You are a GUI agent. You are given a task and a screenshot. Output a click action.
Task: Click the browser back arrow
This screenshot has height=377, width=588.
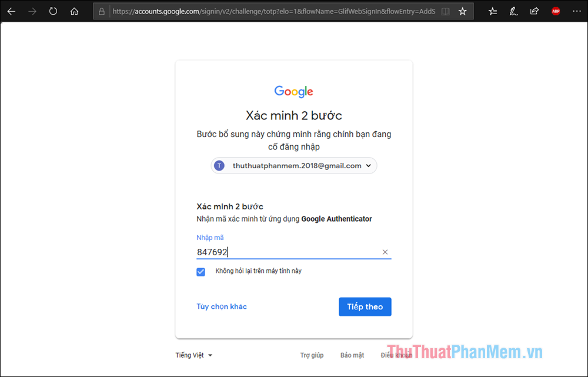[11, 11]
